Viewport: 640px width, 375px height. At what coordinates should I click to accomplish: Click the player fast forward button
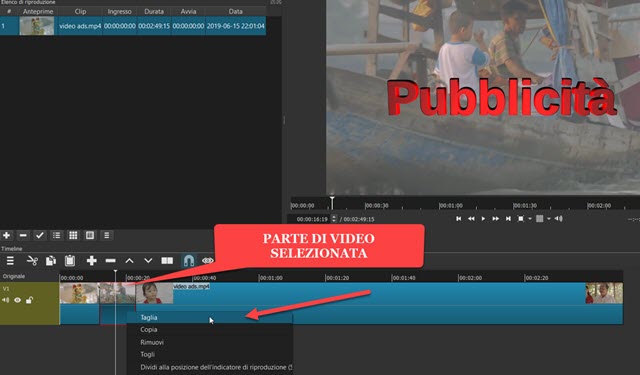pyautogui.click(x=496, y=219)
